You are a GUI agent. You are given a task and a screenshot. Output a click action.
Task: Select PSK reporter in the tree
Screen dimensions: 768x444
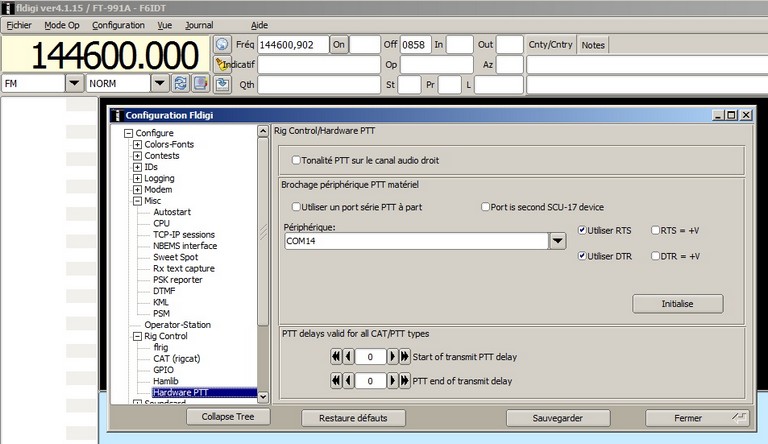tap(178, 280)
